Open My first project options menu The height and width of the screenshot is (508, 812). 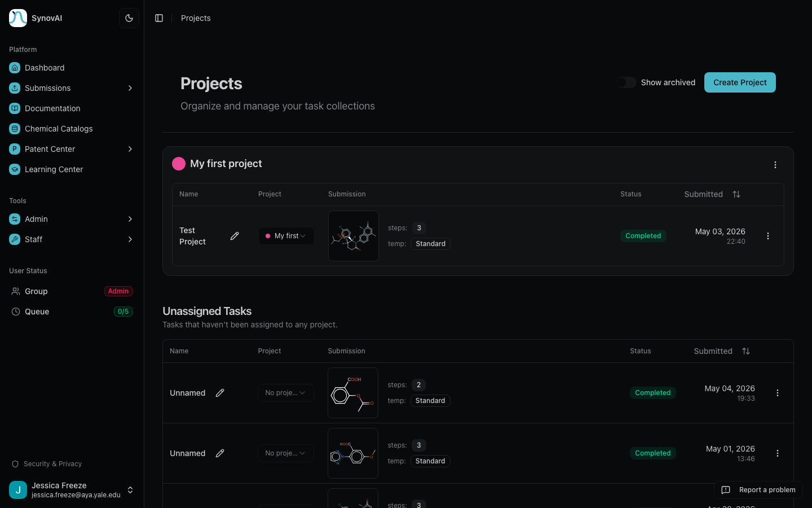775,165
